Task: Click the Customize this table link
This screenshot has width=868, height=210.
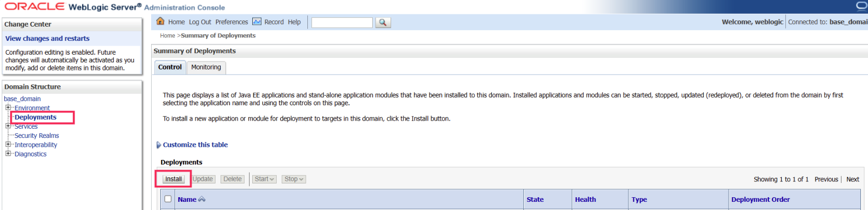Action: pos(196,145)
